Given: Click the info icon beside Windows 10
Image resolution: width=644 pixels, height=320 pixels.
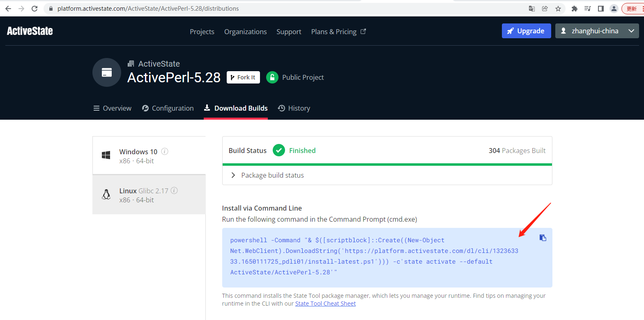Looking at the screenshot, I should click(x=165, y=151).
